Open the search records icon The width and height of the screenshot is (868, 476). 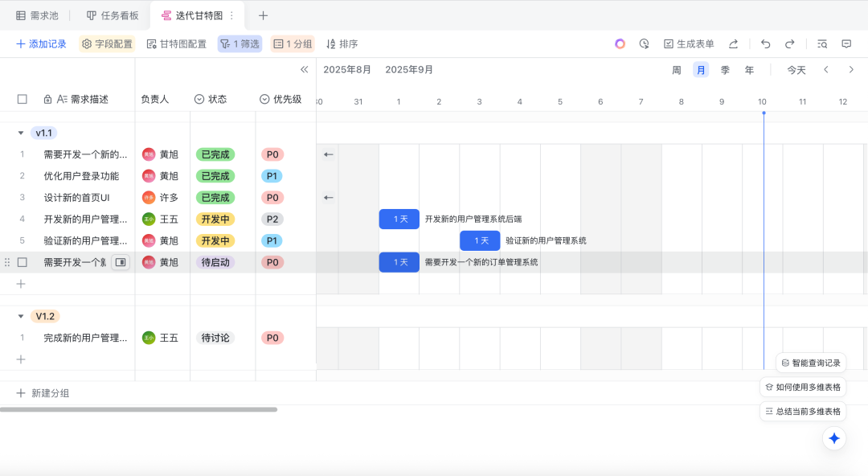(x=821, y=44)
